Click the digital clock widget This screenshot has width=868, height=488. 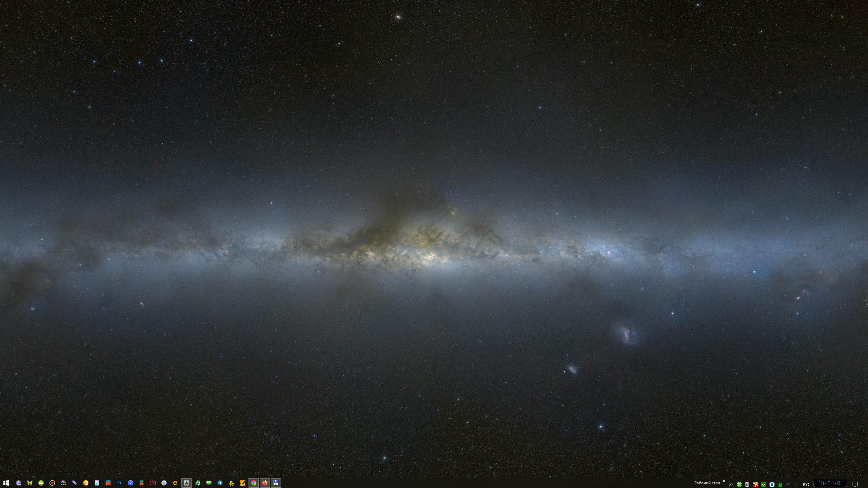tap(830, 483)
